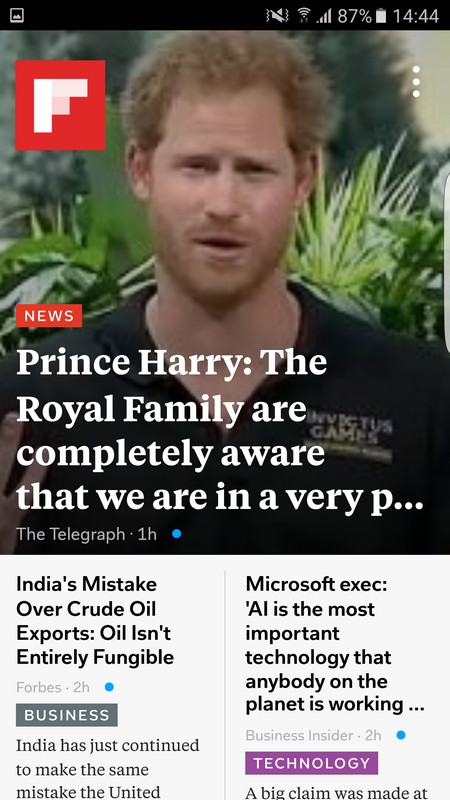Tap the mute vibrate status icon
Screen dimensions: 450x800
pos(278,16)
